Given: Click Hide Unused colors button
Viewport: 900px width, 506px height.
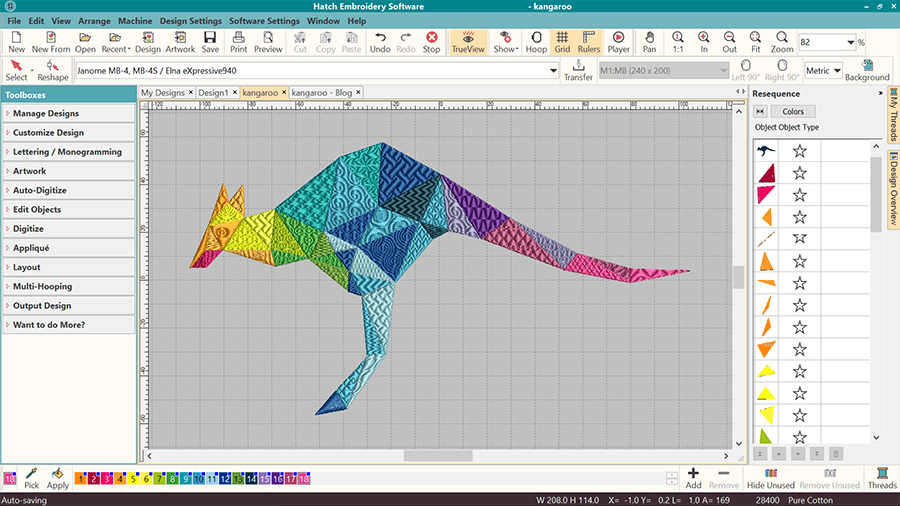Looking at the screenshot, I should pyautogui.click(x=770, y=477).
